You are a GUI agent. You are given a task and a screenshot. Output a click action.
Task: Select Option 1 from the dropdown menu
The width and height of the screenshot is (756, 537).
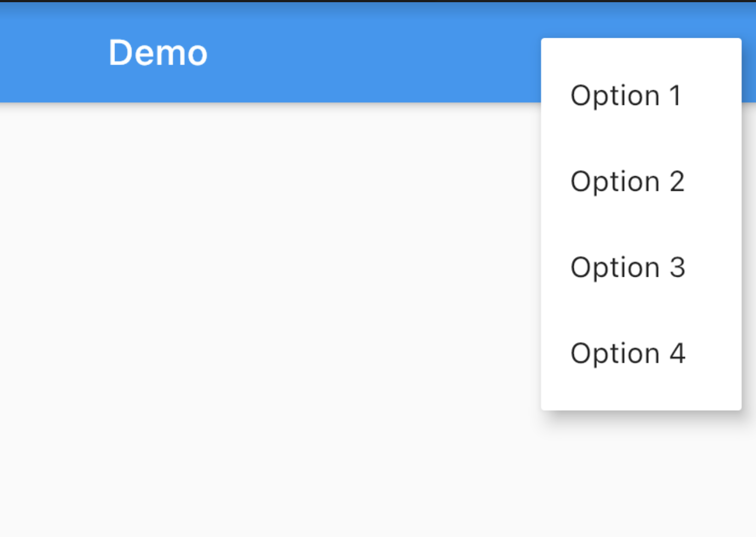pyautogui.click(x=626, y=95)
